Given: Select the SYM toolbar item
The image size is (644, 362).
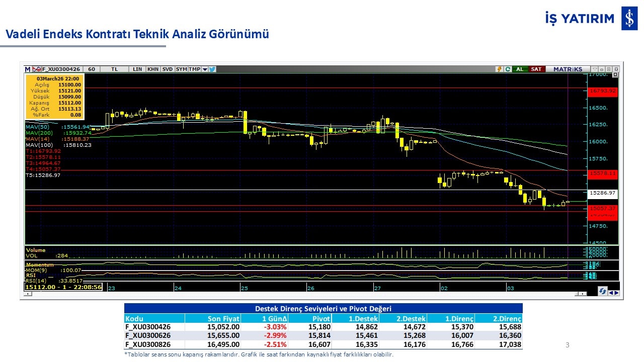Looking at the screenshot, I should click(181, 69).
